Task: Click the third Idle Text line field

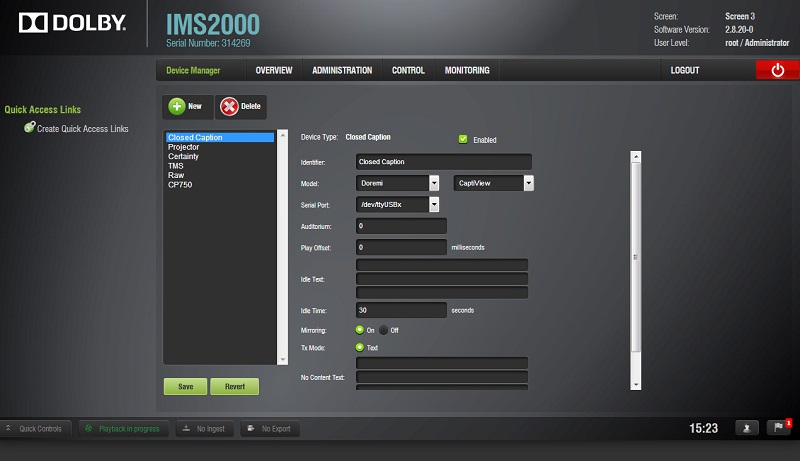Action: [442, 292]
